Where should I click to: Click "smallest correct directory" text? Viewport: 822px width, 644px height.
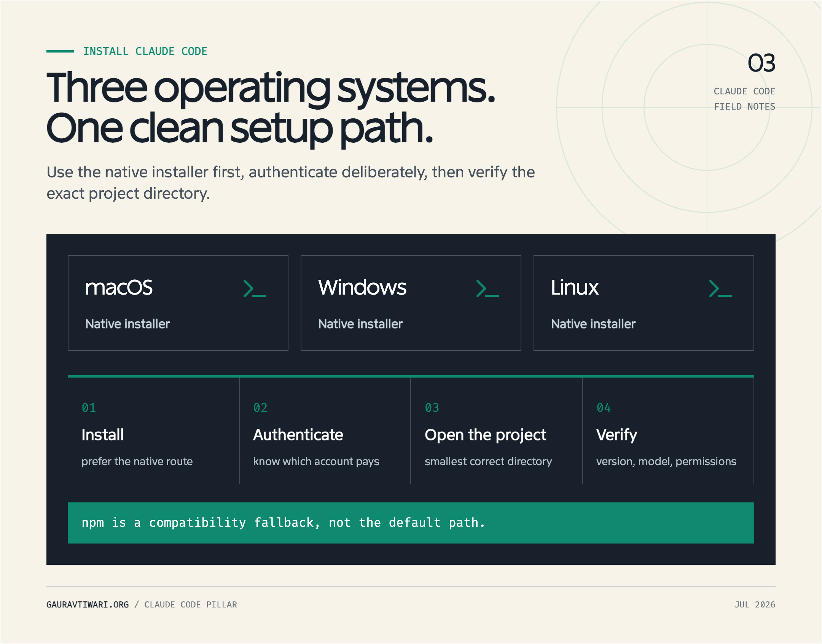click(x=488, y=461)
